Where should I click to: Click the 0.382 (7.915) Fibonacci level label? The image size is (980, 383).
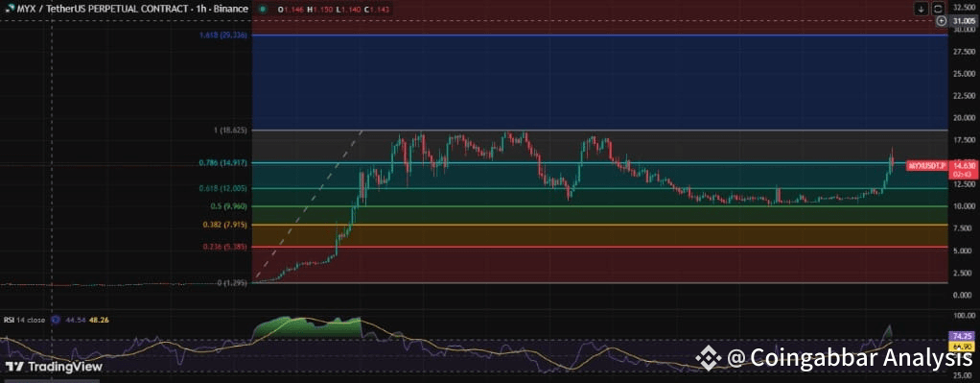coord(225,225)
